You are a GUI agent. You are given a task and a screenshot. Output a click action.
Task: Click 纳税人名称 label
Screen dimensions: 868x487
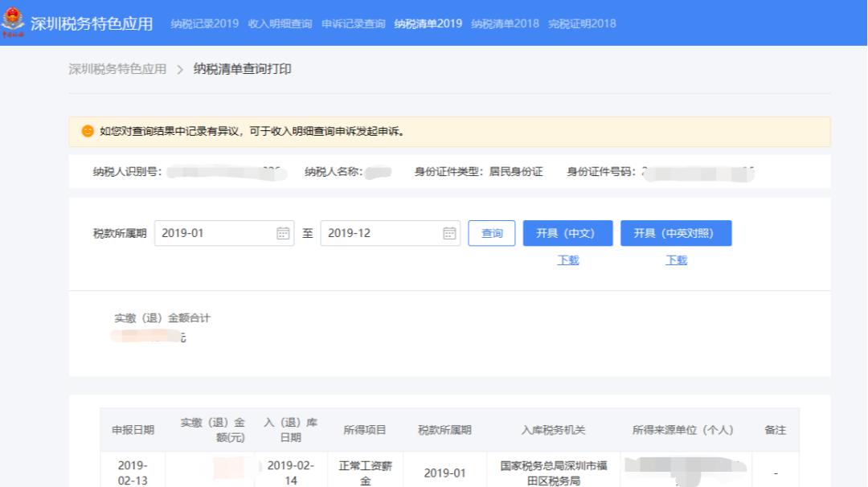click(x=334, y=172)
